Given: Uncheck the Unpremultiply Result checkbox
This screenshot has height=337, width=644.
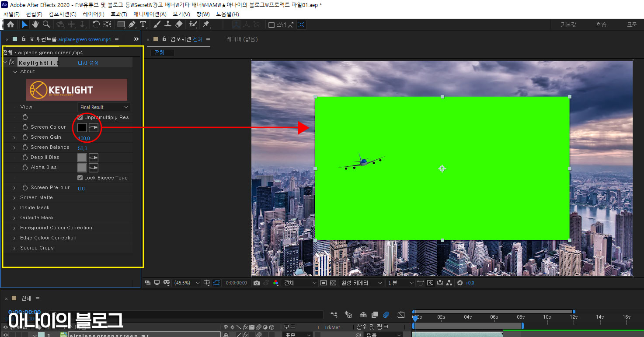Looking at the screenshot, I should click(x=80, y=117).
